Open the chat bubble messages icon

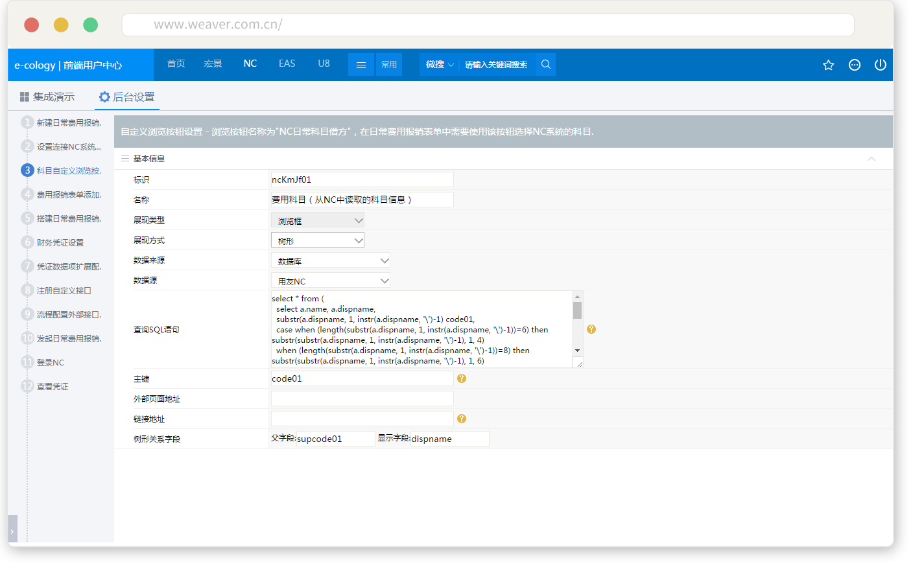[855, 65]
